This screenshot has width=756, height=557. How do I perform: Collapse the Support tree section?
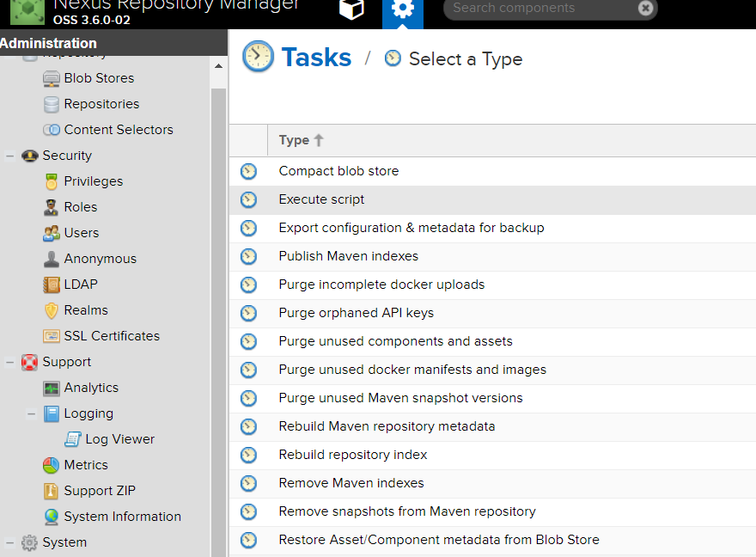(x=10, y=362)
